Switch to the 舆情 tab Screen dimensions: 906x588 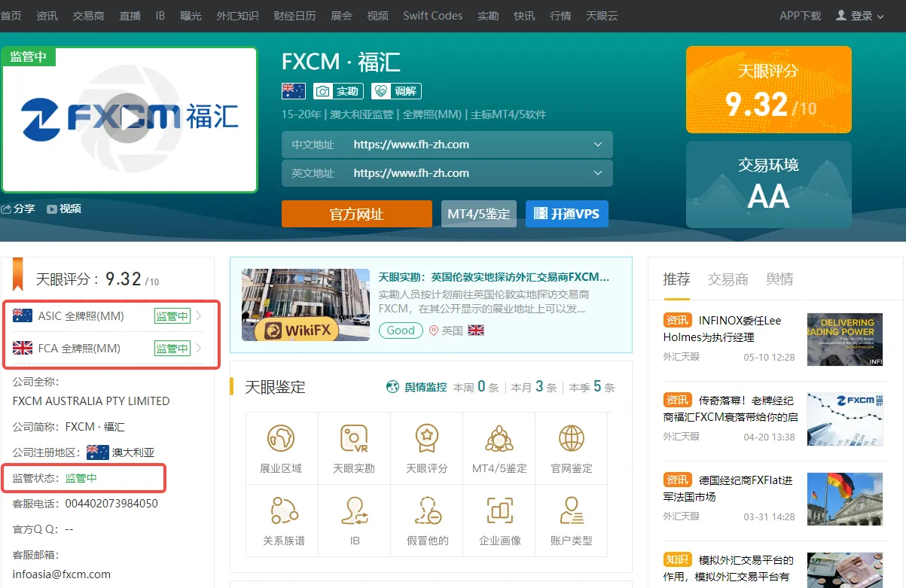(x=779, y=279)
